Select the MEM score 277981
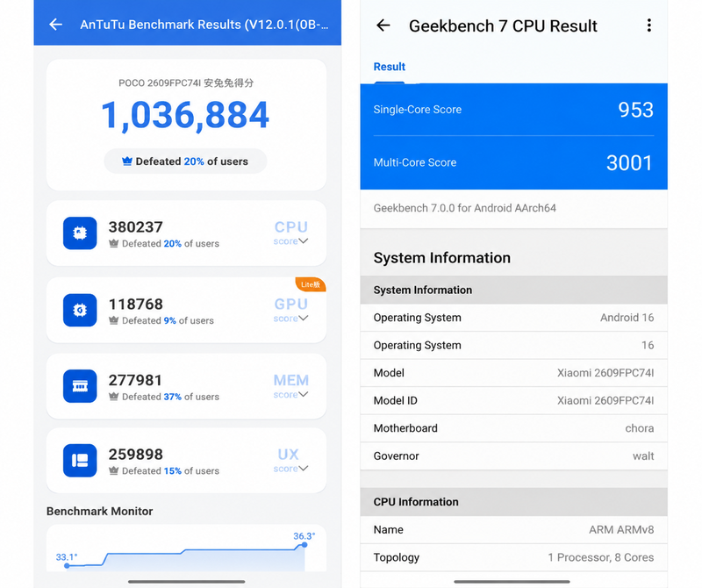702x588 pixels. (135, 380)
